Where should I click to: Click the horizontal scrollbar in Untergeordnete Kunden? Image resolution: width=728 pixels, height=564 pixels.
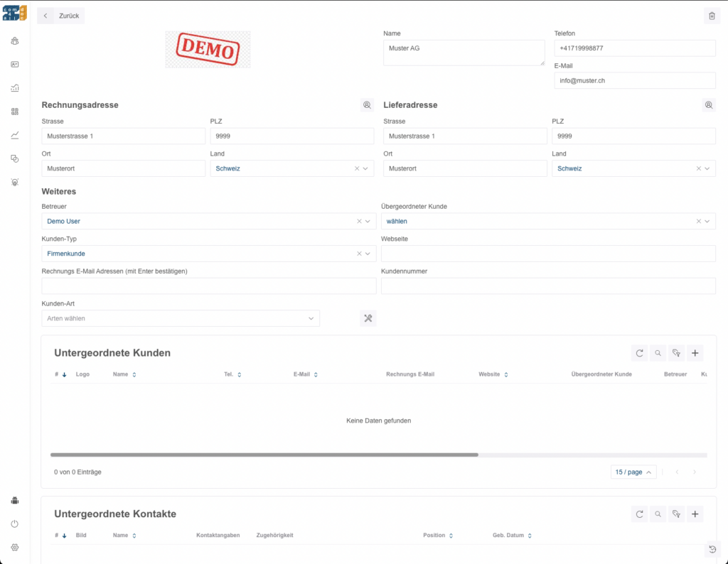[x=264, y=455]
